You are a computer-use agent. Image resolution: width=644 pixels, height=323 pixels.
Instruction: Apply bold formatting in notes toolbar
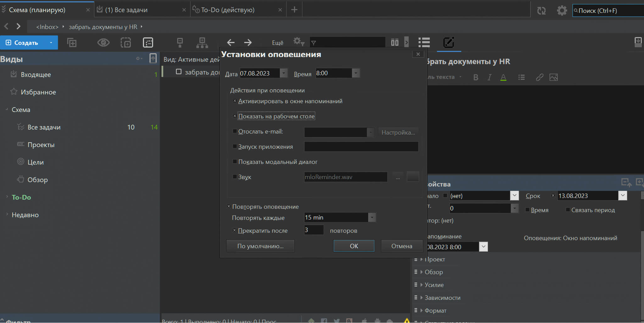click(x=476, y=77)
